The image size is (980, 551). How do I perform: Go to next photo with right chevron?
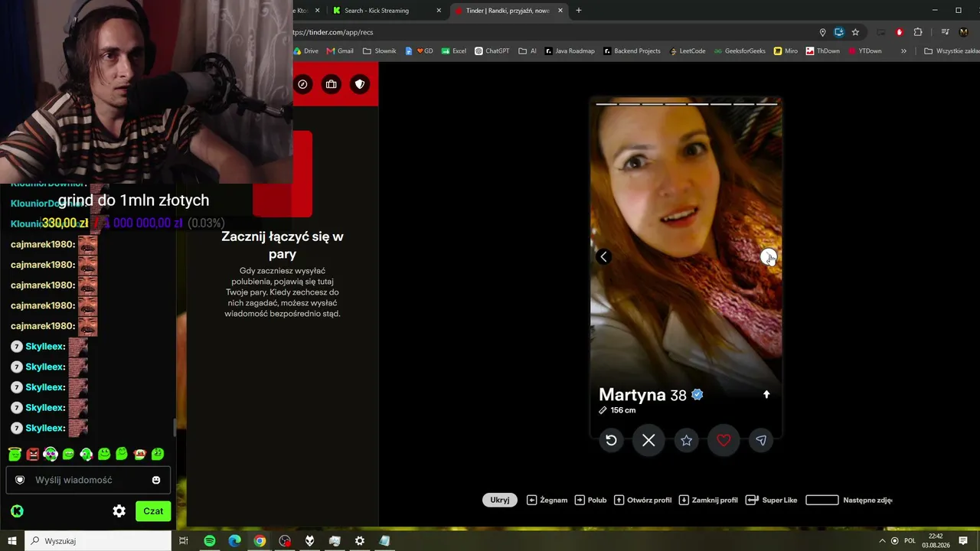pos(768,257)
